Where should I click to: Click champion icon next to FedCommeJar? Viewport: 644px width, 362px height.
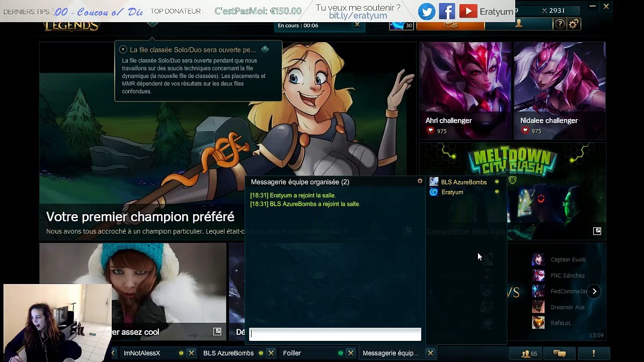click(538, 291)
